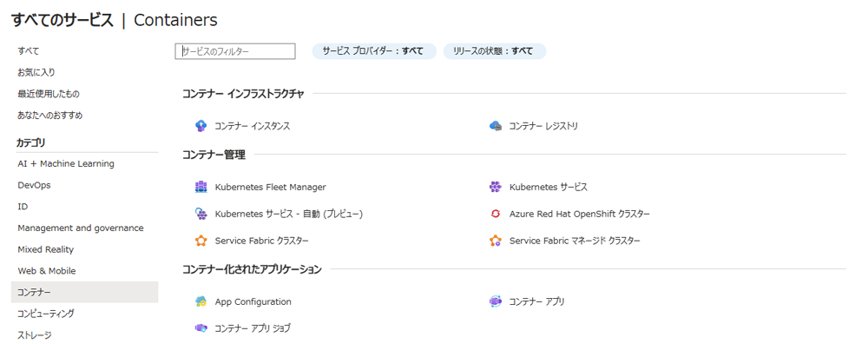Open リリースの状態 filter pill
This screenshot has width=868, height=344.
495,51
